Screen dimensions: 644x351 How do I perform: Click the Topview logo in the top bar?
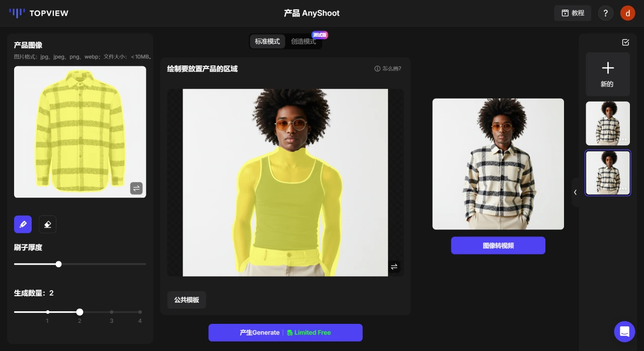pyautogui.click(x=39, y=13)
